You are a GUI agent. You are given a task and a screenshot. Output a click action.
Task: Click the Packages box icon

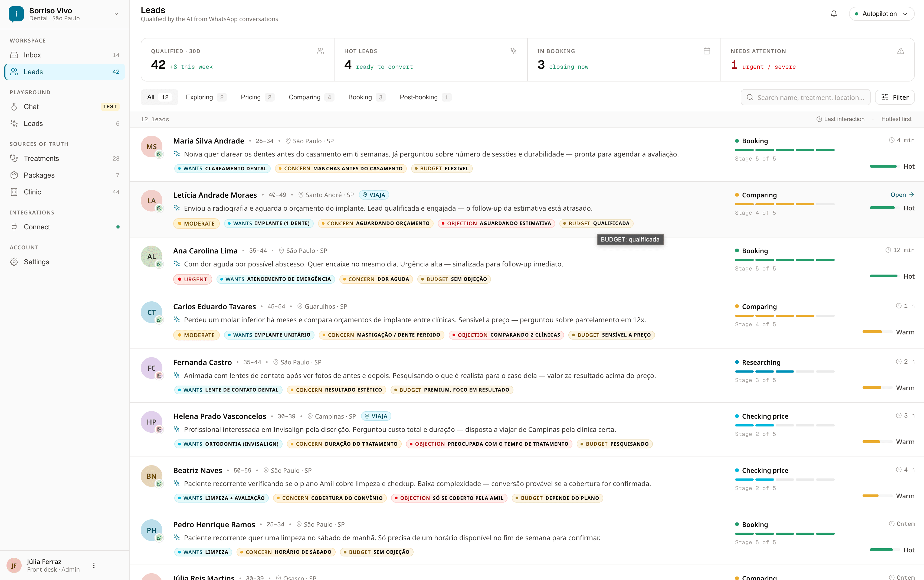tap(14, 175)
